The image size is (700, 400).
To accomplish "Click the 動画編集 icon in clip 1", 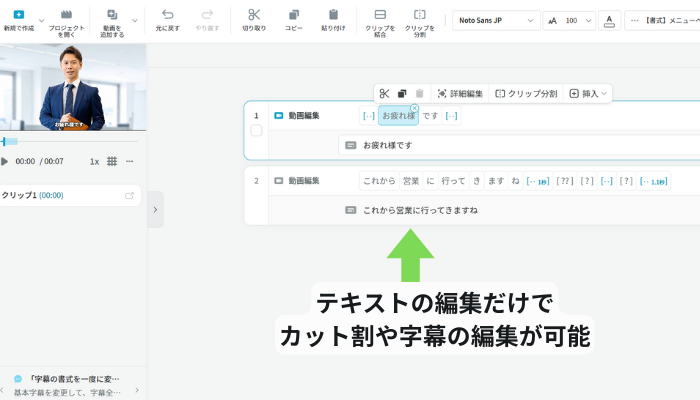I will (279, 116).
